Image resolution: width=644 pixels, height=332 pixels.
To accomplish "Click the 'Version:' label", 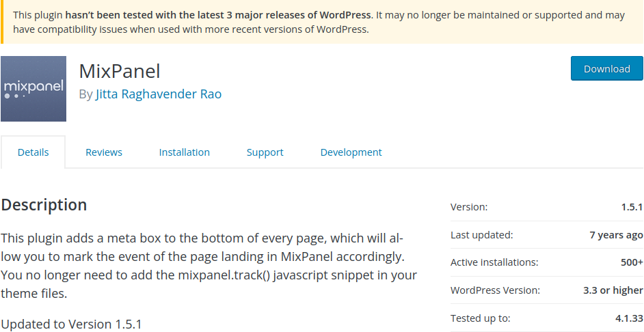I will 469,207.
